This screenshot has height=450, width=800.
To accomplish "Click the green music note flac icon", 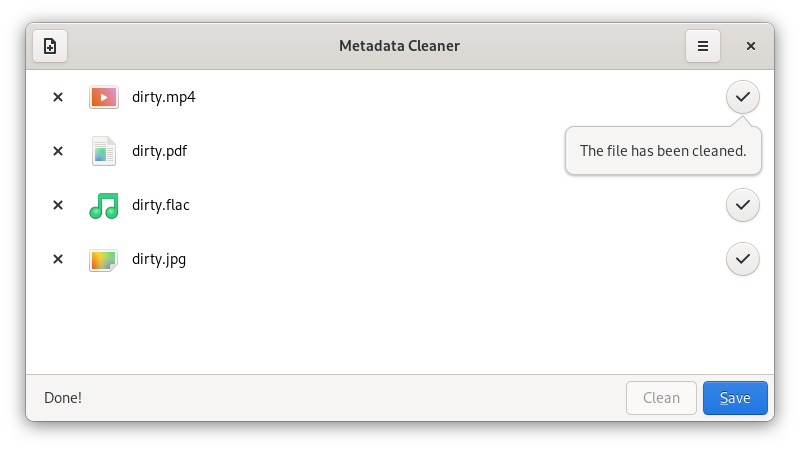I will point(104,205).
